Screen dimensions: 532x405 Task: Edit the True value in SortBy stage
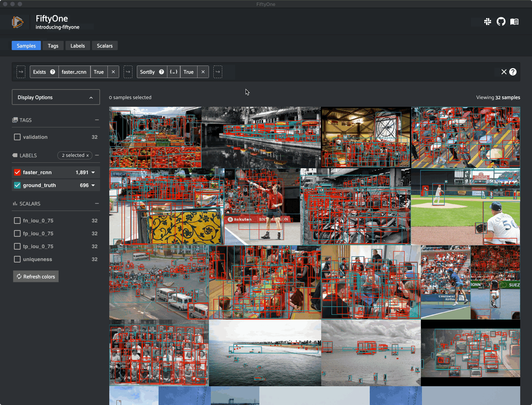[189, 72]
